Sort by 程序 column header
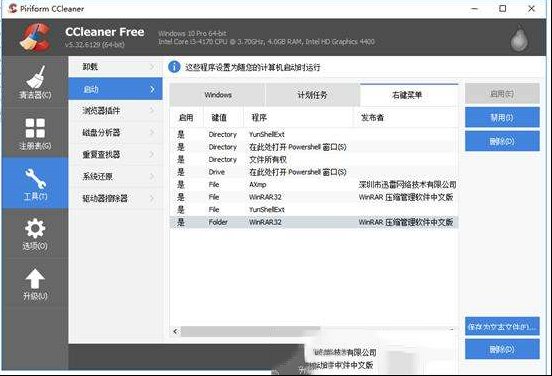Viewport: 552px width, 376px height. [299, 117]
